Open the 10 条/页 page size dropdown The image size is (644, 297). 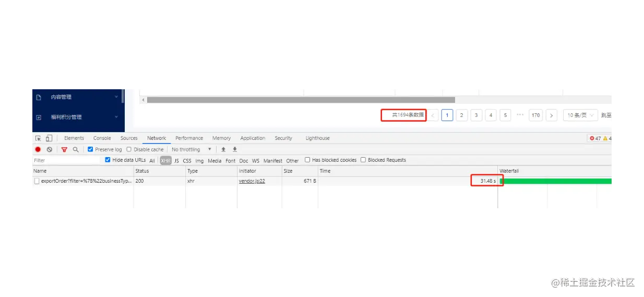(580, 115)
